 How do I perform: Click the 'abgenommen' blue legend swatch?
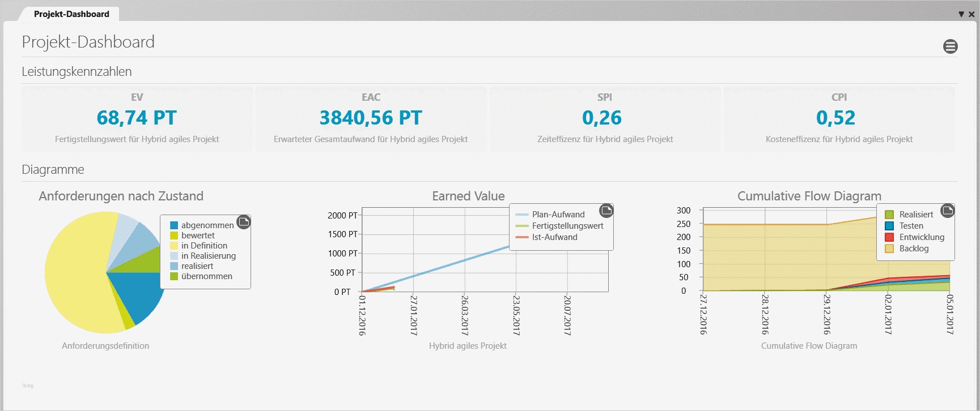[174, 225]
